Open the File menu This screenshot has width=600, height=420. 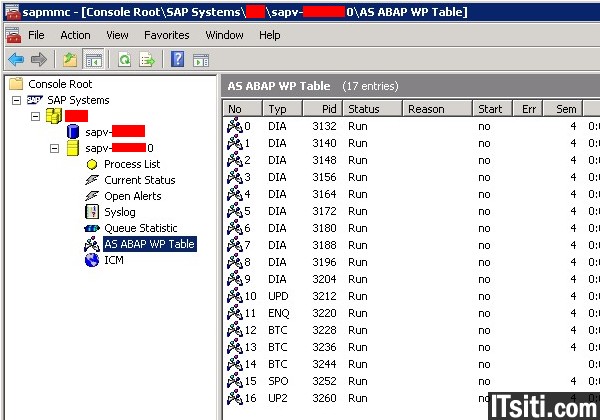click(x=36, y=35)
